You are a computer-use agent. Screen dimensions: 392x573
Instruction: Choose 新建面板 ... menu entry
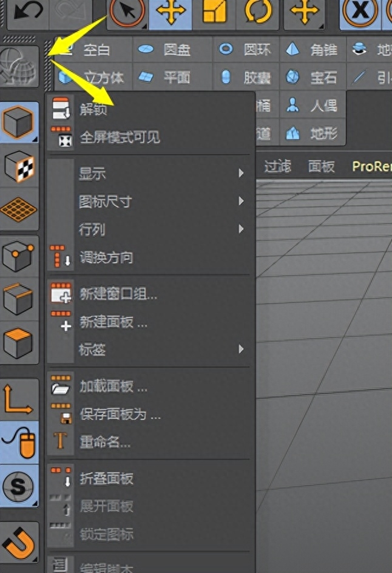[x=150, y=322]
